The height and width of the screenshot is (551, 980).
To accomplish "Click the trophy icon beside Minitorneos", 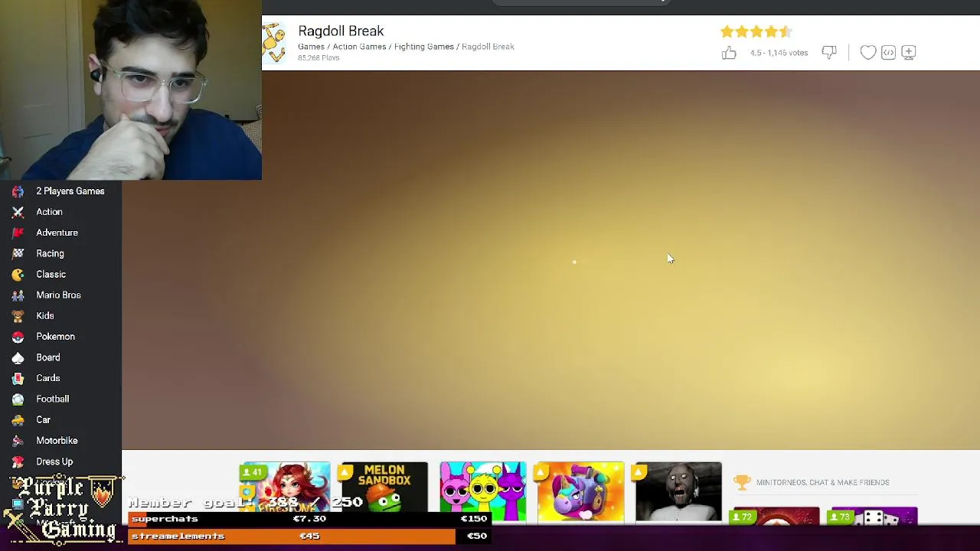I will pyautogui.click(x=742, y=482).
